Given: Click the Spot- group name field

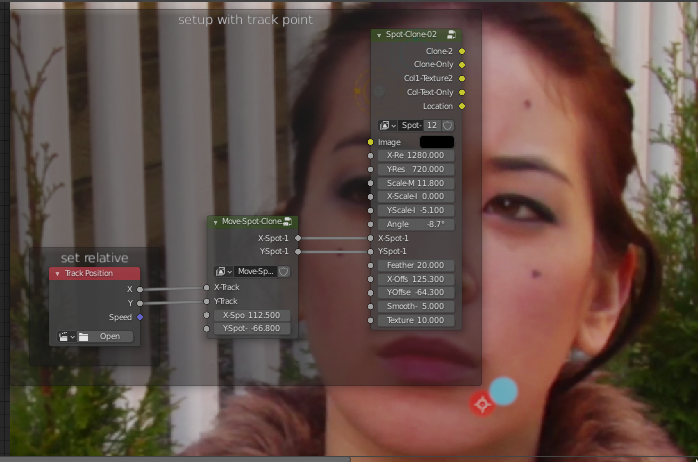Looking at the screenshot, I should coord(410,126).
